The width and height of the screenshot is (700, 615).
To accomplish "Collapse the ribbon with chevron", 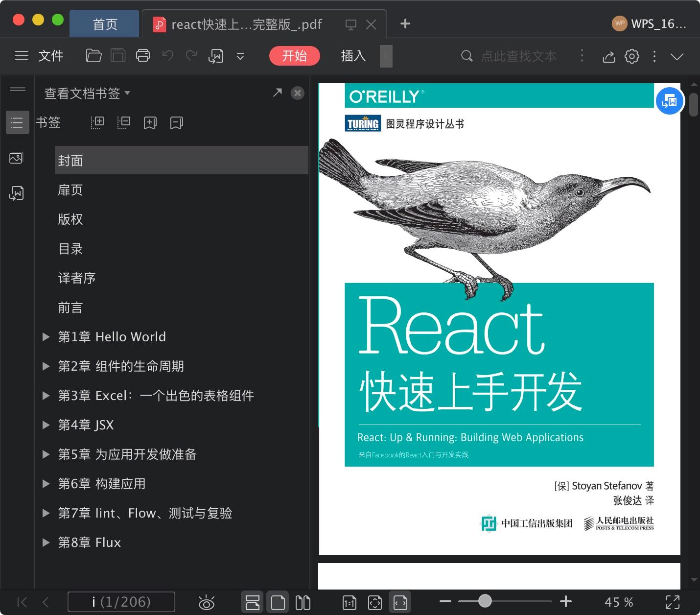I will point(677,56).
